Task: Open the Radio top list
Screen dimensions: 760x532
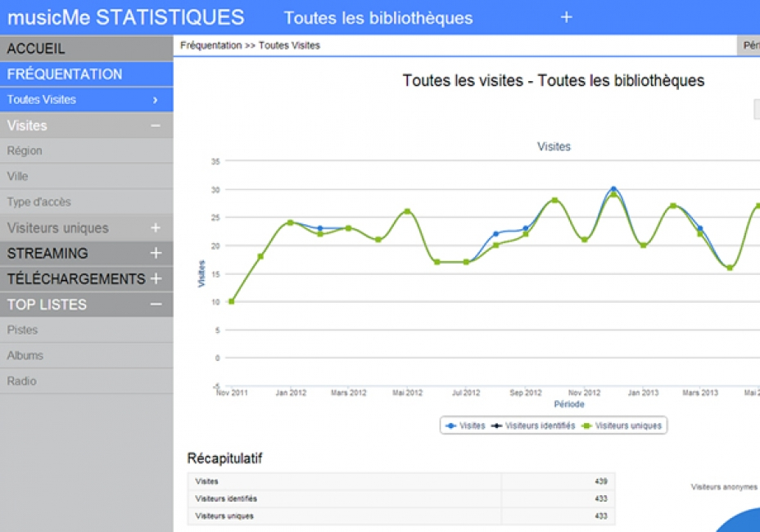Action: coord(86,381)
